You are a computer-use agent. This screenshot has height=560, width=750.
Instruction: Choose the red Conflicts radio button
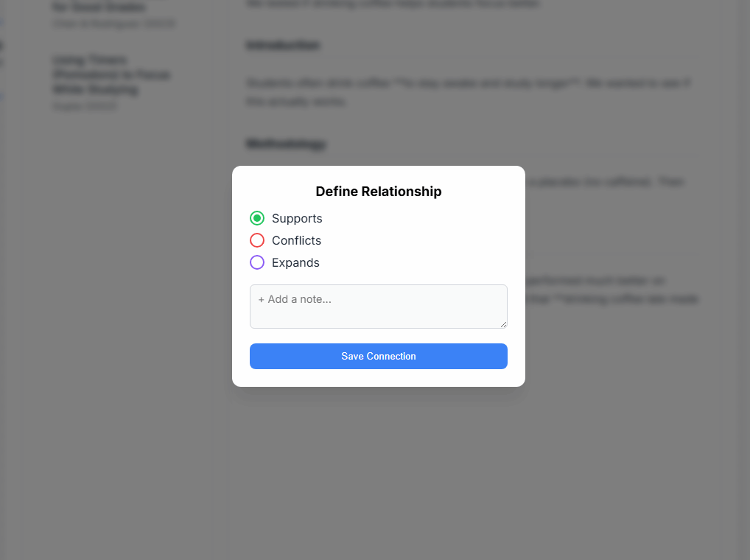coord(257,240)
